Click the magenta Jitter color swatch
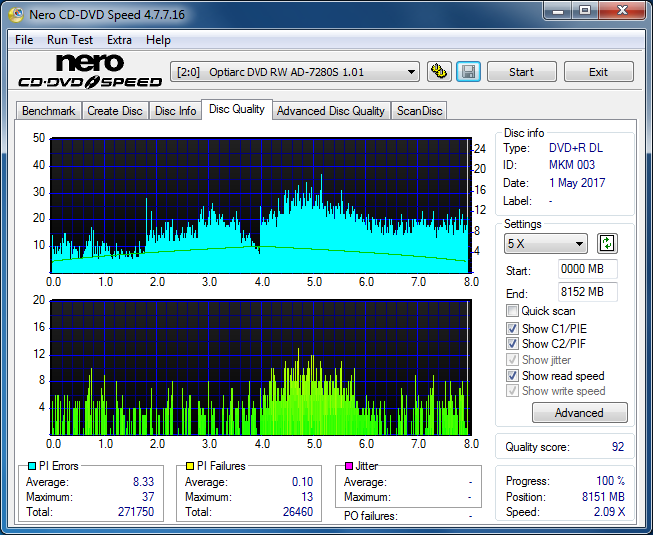The image size is (653, 535). coord(349,466)
